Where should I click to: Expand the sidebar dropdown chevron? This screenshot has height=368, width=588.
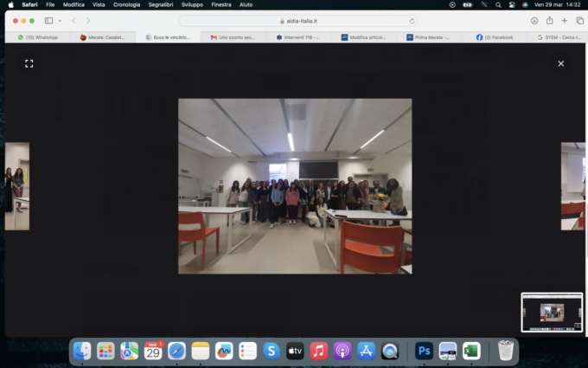(60, 21)
